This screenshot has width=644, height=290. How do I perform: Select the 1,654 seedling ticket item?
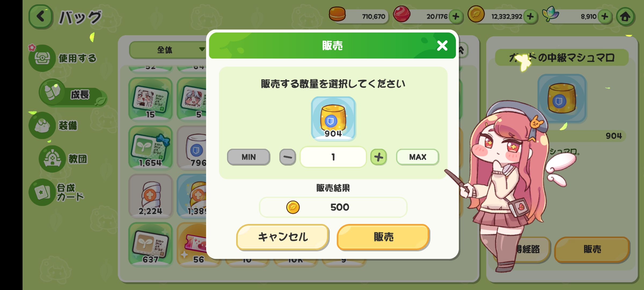click(151, 148)
